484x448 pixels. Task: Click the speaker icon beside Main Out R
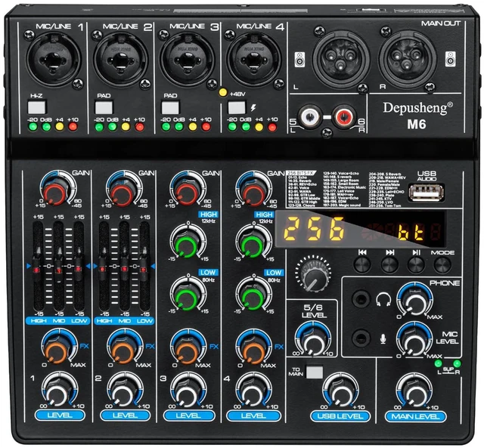[451, 59]
